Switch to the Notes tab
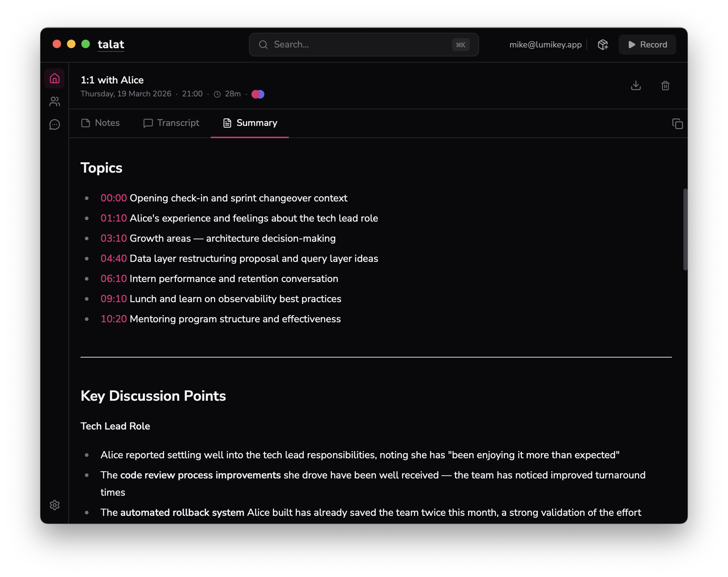This screenshot has width=728, height=577. point(107,123)
